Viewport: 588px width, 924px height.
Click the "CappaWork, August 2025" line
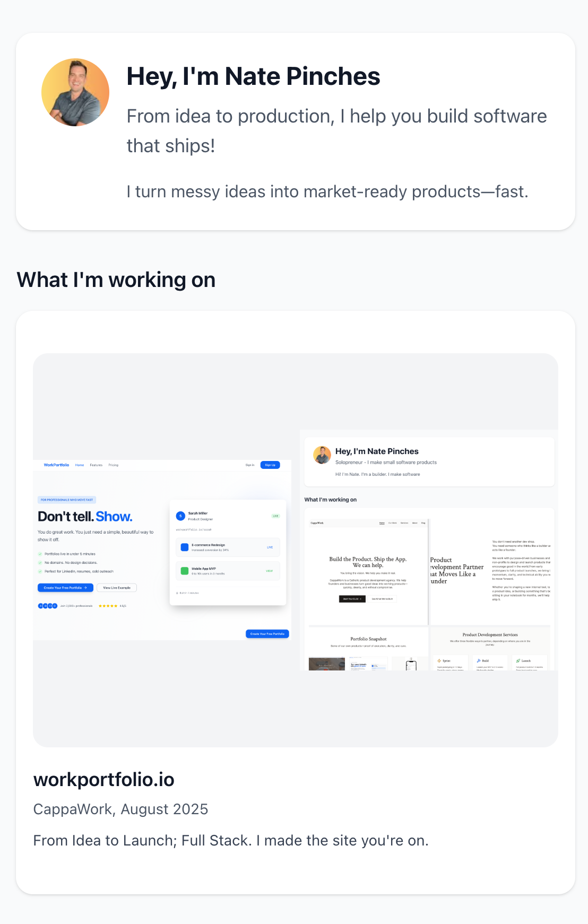pos(120,809)
